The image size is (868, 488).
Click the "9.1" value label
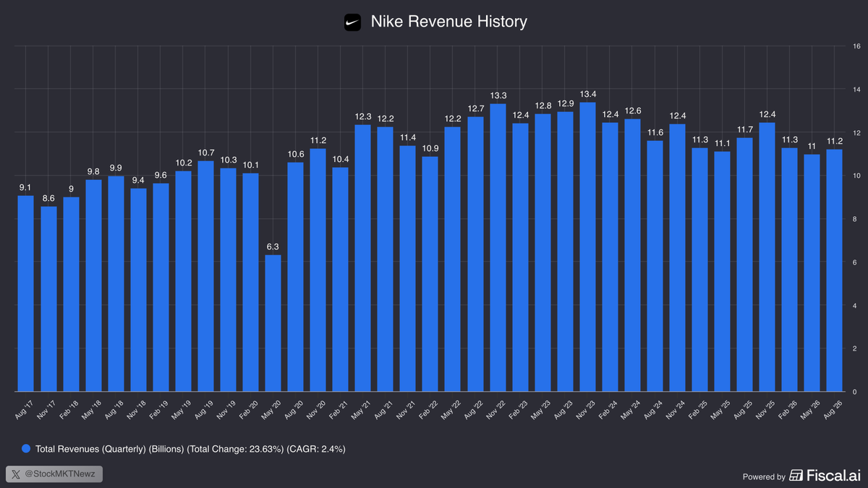(26, 187)
